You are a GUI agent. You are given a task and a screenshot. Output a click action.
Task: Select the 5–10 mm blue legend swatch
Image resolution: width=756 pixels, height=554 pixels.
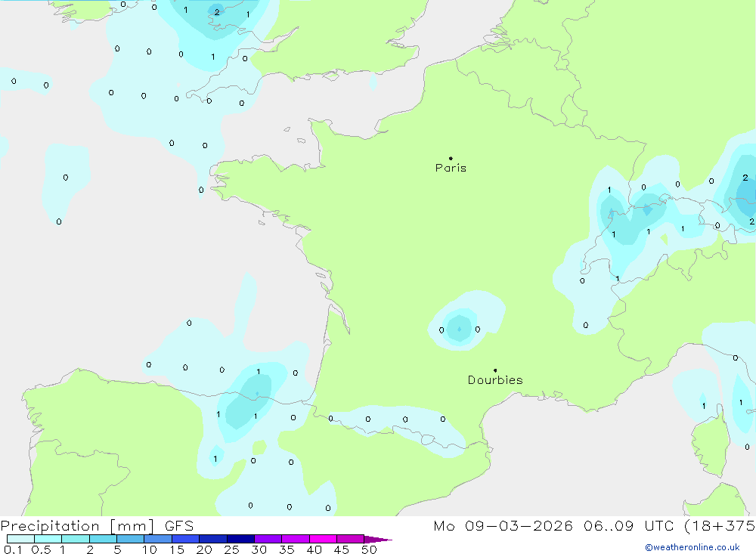131,539
